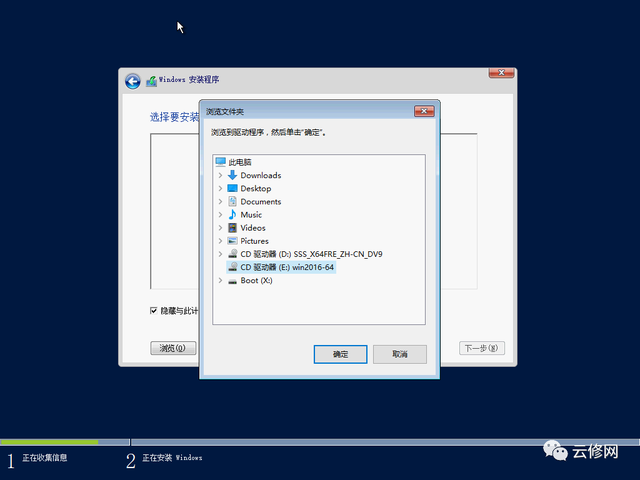The image size is (640, 480).
Task: Expand the Documents folder node
Action: pos(220,201)
